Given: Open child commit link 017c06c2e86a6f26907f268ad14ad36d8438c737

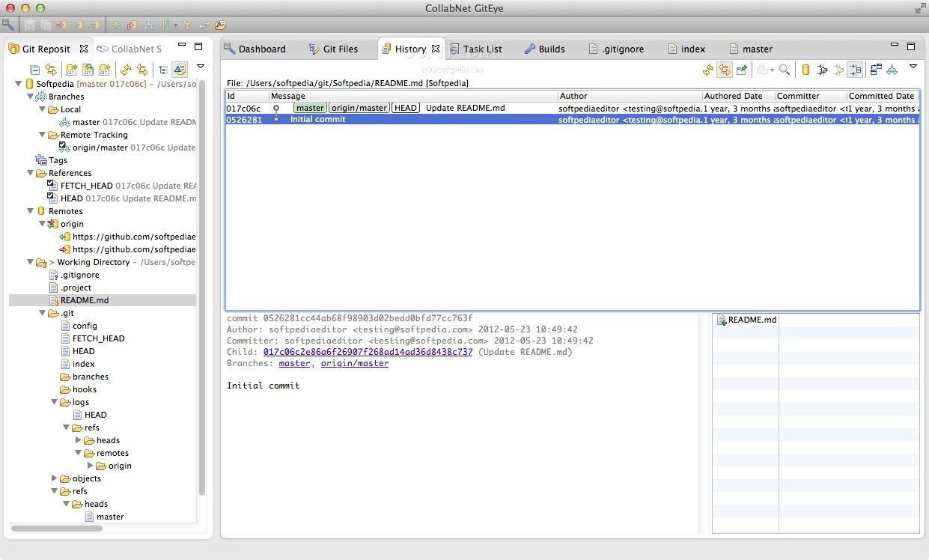Looking at the screenshot, I should [368, 352].
